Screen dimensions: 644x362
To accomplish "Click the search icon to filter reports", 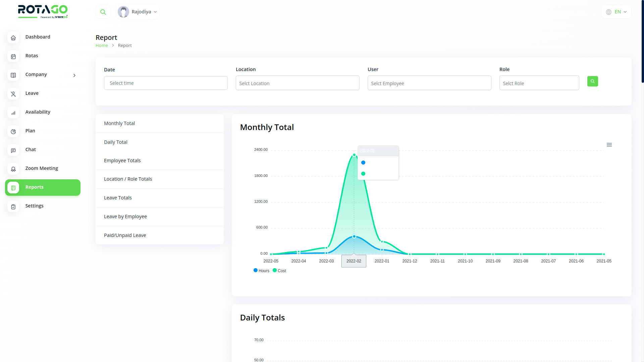I will [592, 81].
